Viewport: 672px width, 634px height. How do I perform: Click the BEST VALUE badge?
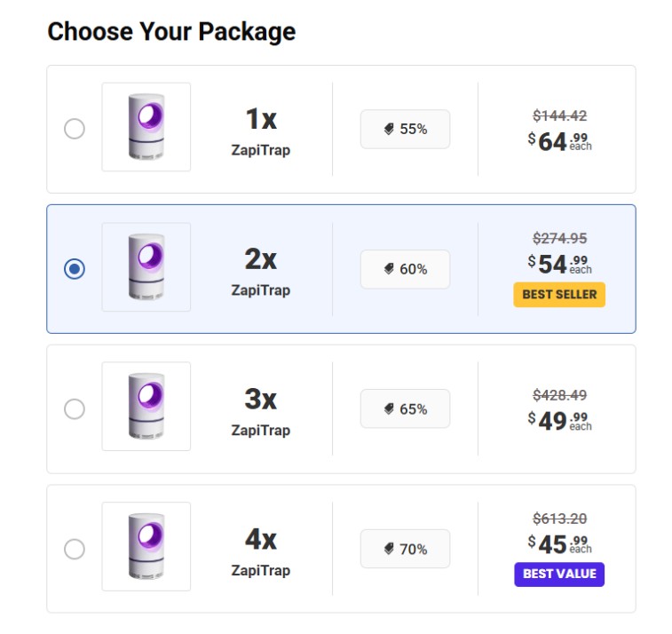[x=559, y=575]
